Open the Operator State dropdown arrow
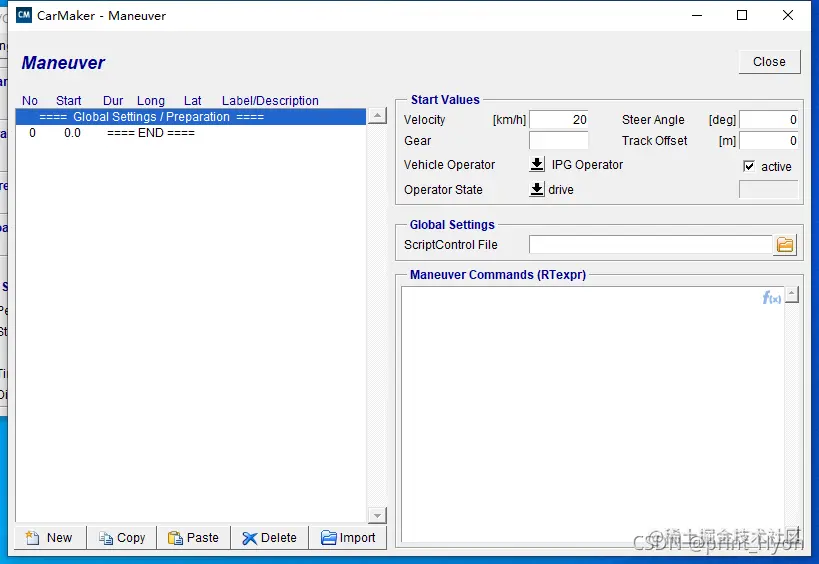This screenshot has height=564, width=819. tap(537, 189)
